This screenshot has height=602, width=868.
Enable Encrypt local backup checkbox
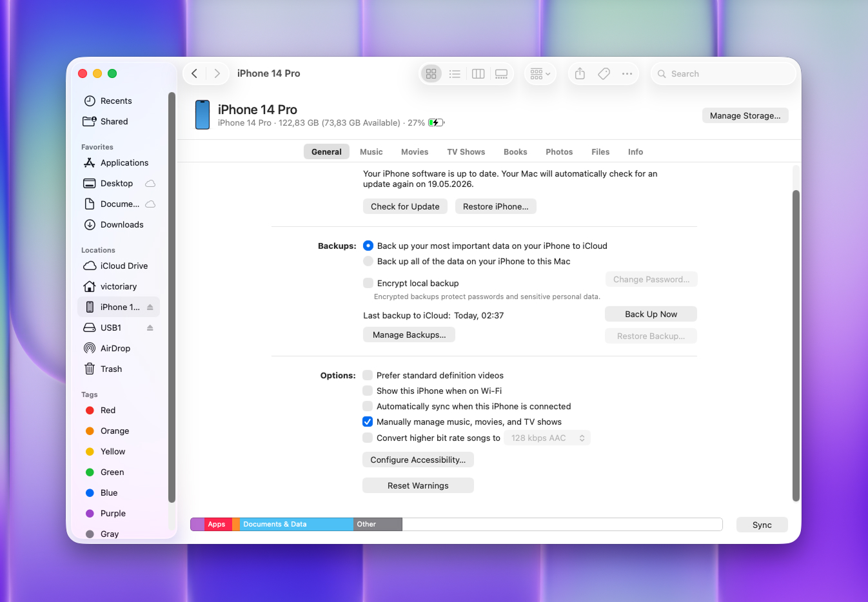coord(368,283)
